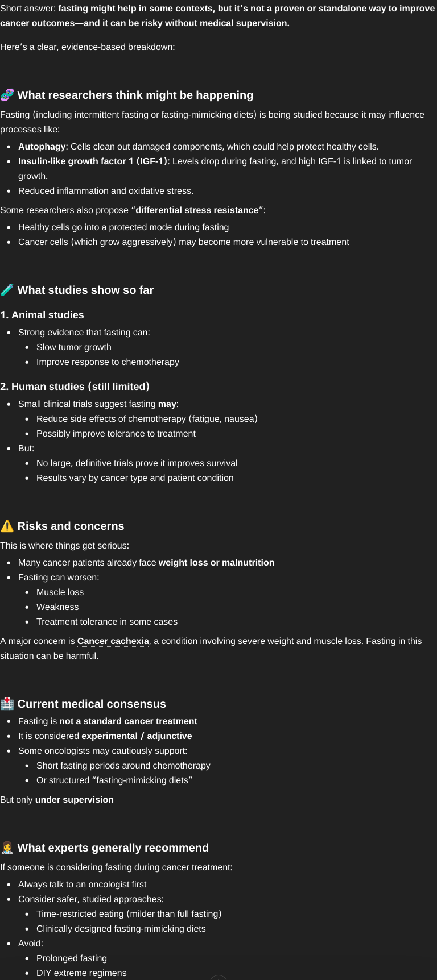Click the "What experts generally recommend" heading

coord(113,848)
